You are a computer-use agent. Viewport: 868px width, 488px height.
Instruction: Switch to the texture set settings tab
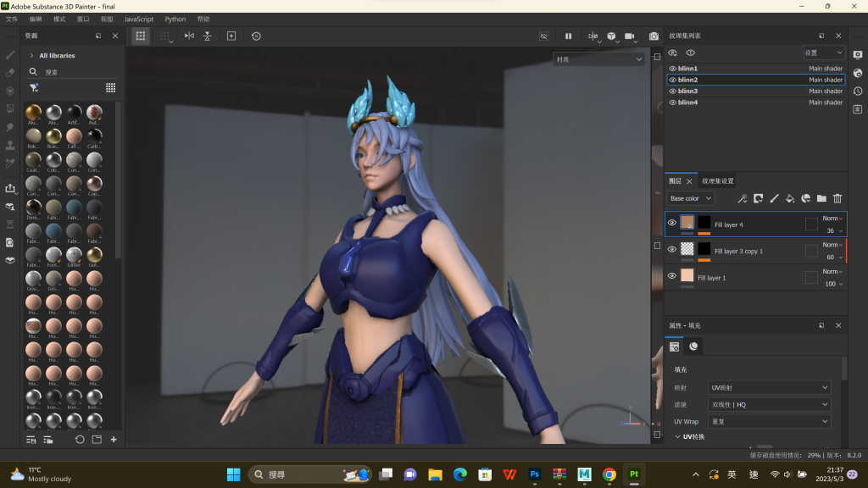pyautogui.click(x=718, y=181)
